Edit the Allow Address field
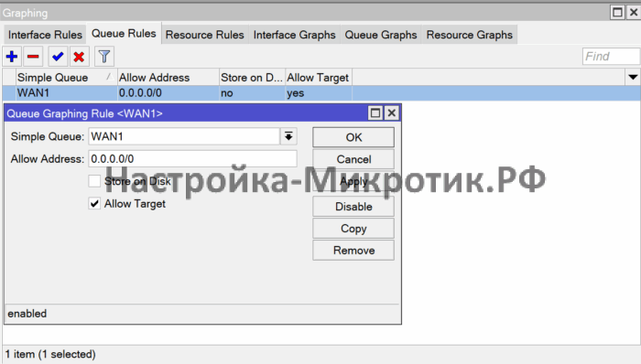The image size is (641, 364). click(192, 159)
